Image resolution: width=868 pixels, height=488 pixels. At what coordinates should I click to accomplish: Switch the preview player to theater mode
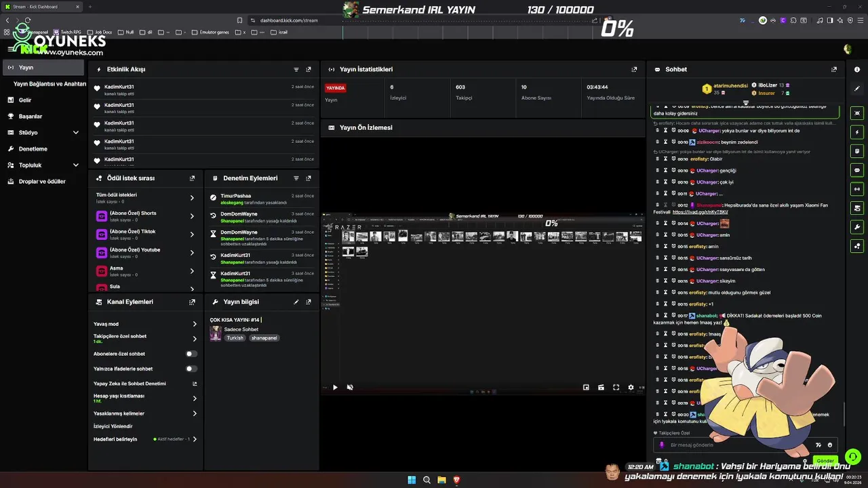coord(601,387)
